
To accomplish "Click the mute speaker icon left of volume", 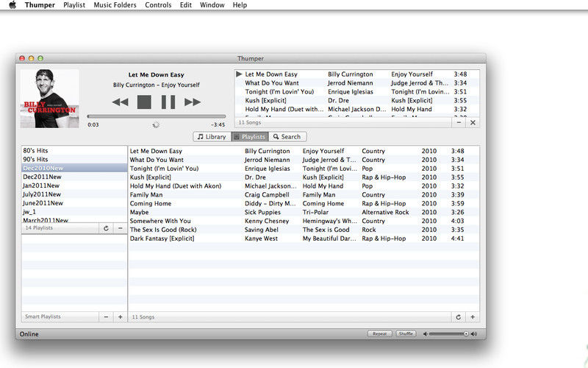I will tap(426, 334).
